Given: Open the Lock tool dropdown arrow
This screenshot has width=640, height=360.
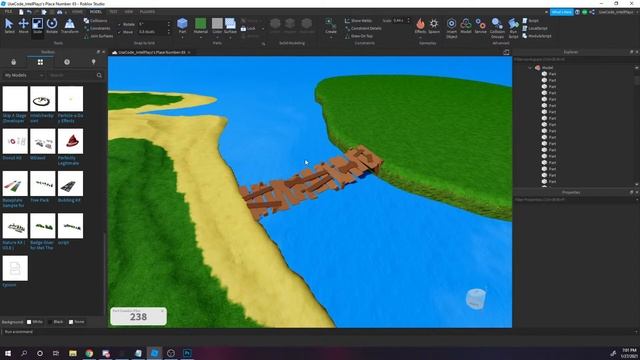Looking at the screenshot, I should tap(262, 29).
